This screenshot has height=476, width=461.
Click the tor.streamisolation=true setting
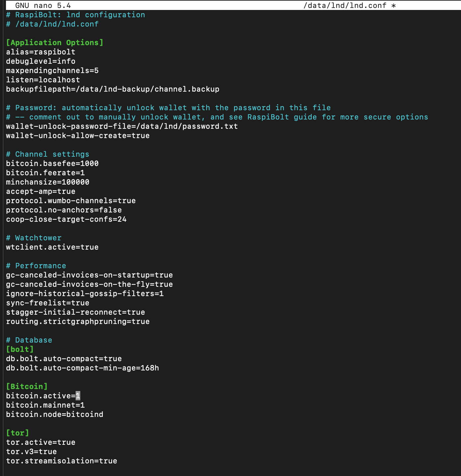click(x=61, y=461)
